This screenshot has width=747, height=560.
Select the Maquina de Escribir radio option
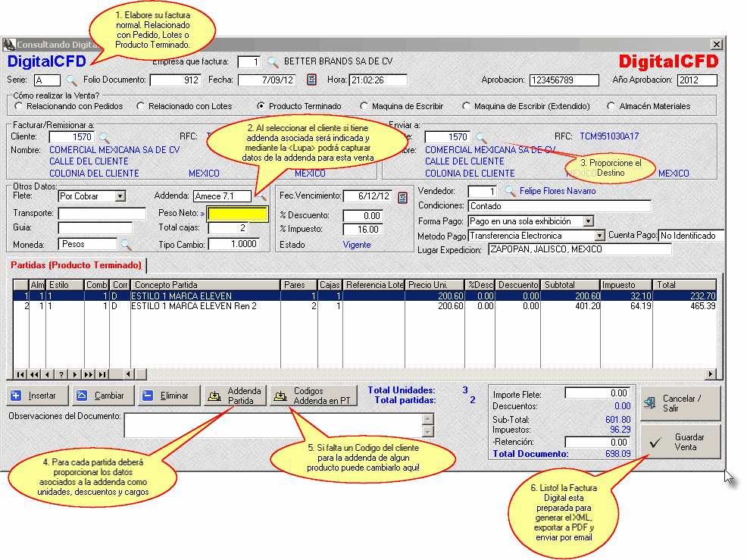364,106
